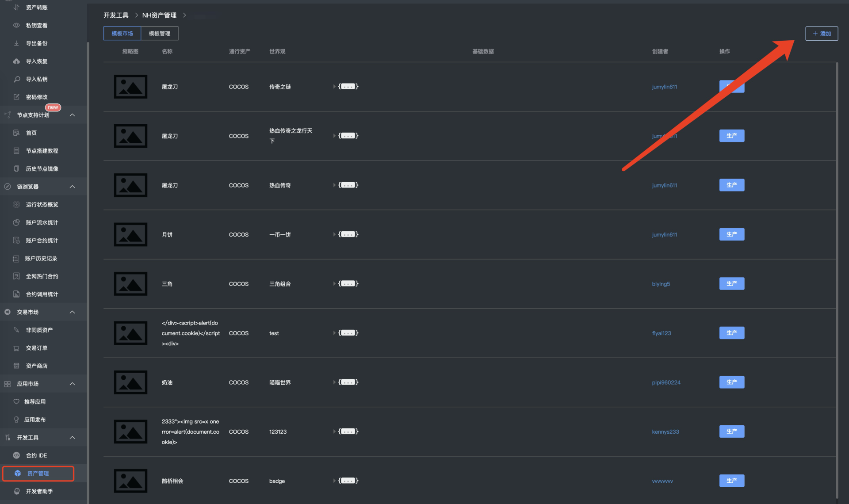Click the 推荐应用 heart icon
Image resolution: width=849 pixels, height=504 pixels.
tap(16, 401)
